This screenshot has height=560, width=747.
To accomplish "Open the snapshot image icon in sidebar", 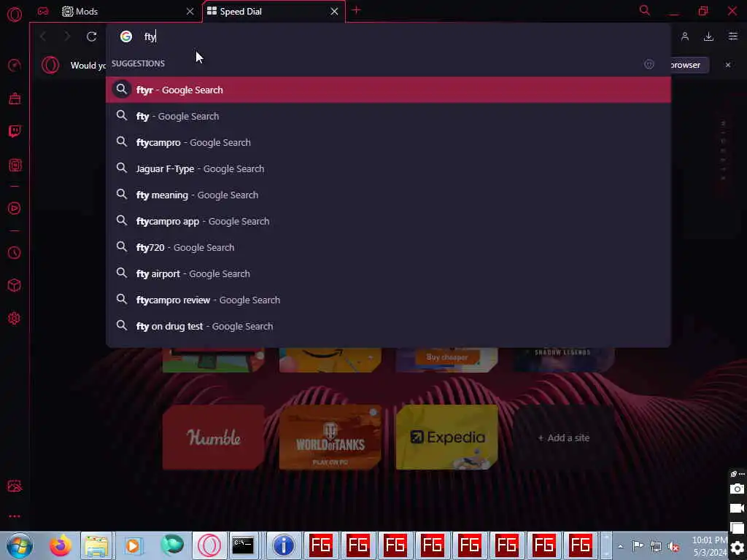I will click(x=15, y=486).
